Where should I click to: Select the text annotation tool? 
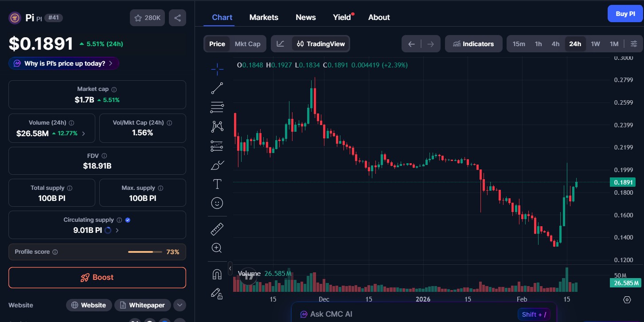(x=217, y=183)
